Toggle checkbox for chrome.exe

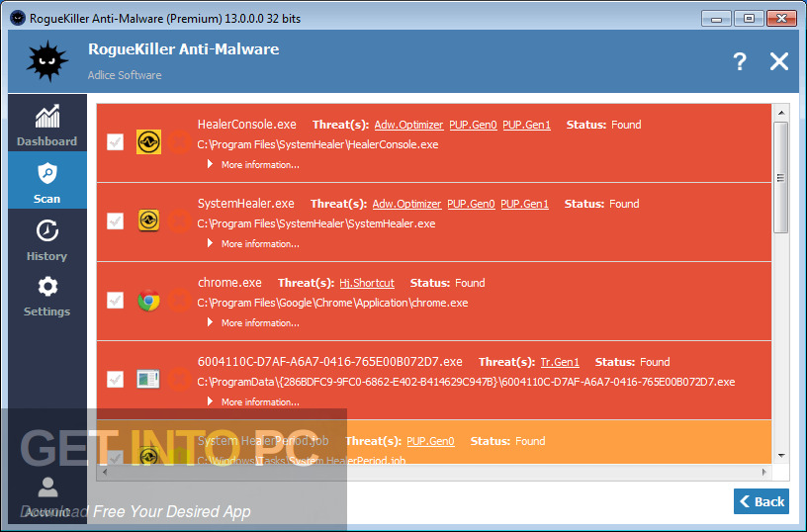tap(116, 300)
